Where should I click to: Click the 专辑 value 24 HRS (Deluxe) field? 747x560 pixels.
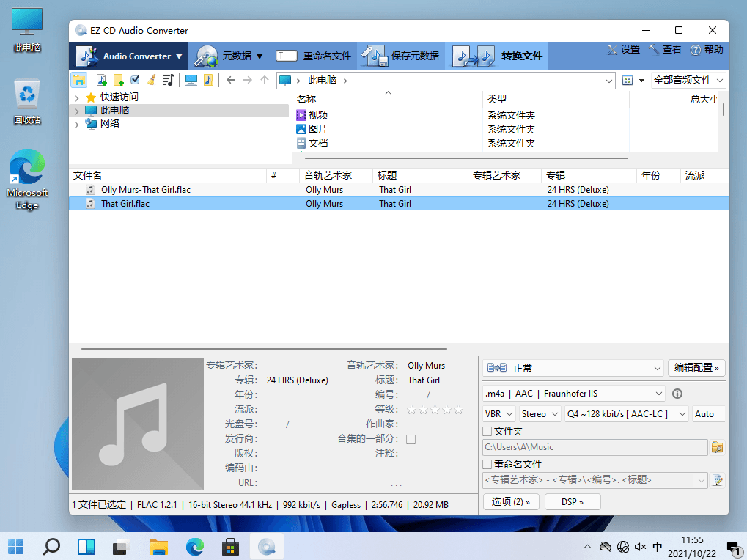tap(298, 380)
